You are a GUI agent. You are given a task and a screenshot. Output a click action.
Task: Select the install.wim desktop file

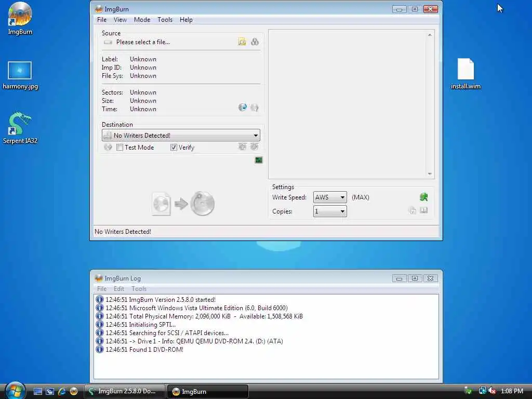[x=465, y=74]
